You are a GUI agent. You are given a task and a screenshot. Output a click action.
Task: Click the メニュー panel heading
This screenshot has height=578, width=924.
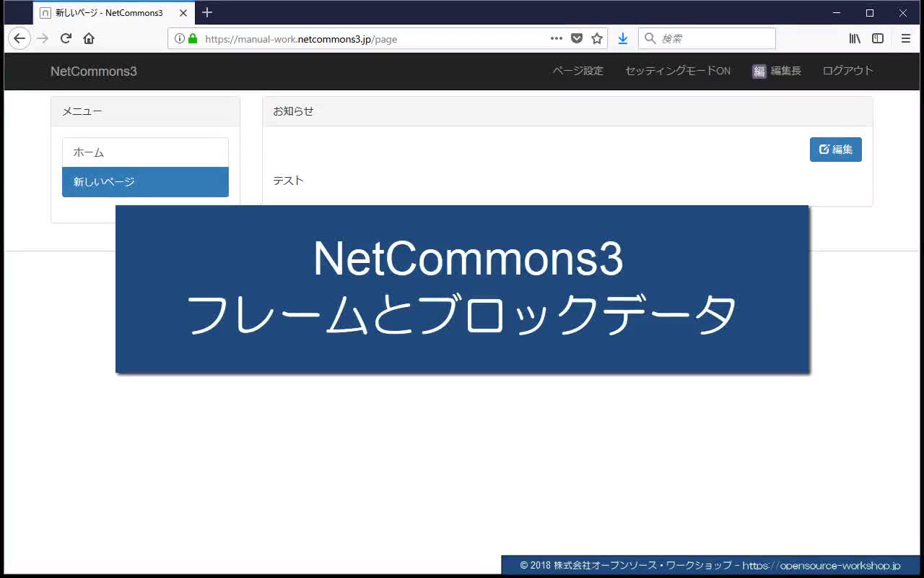point(145,111)
